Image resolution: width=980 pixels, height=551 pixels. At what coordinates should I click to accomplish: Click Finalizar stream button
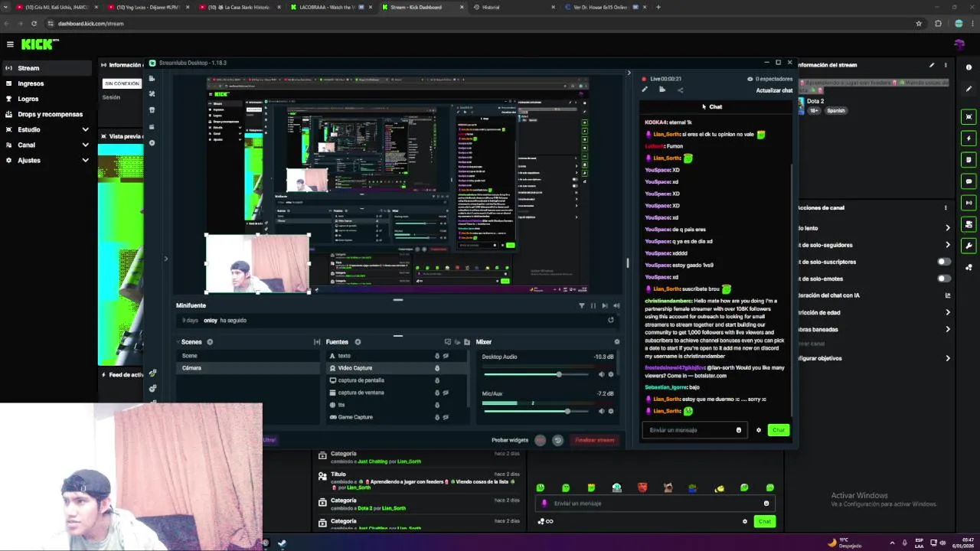pyautogui.click(x=595, y=440)
